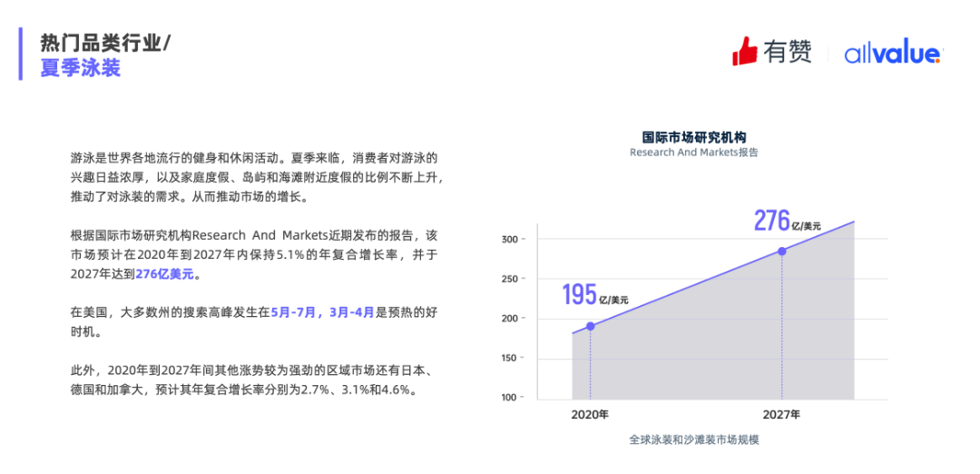Screen dimensions: 980x474
Task: Click the highlighted text 276亿美元 in paragraph
Action: [x=165, y=274]
